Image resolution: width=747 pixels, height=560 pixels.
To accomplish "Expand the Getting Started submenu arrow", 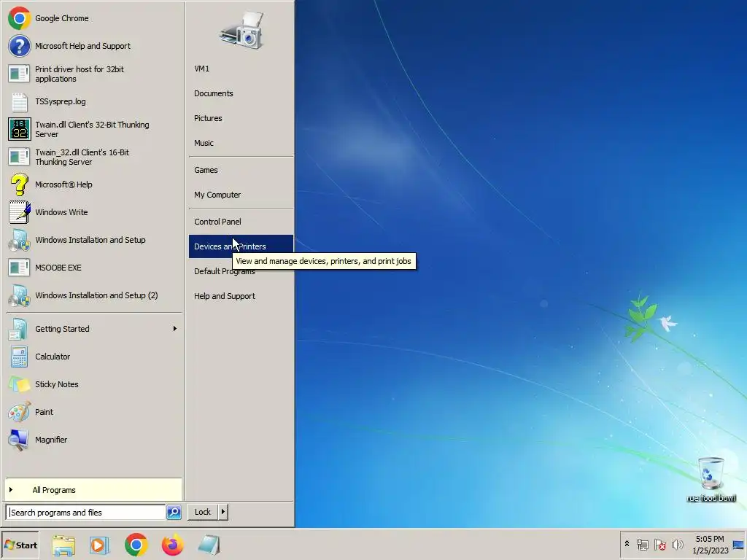I will (175, 329).
